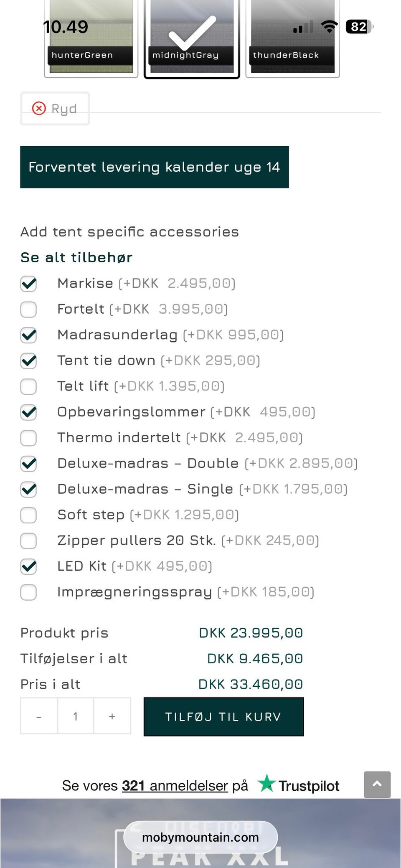Choose the thunderBlack color option
Image resolution: width=401 pixels, height=868 pixels.
(292, 40)
